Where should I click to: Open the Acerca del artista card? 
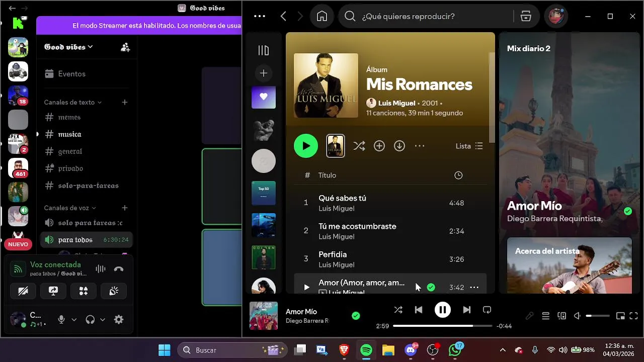(570, 265)
